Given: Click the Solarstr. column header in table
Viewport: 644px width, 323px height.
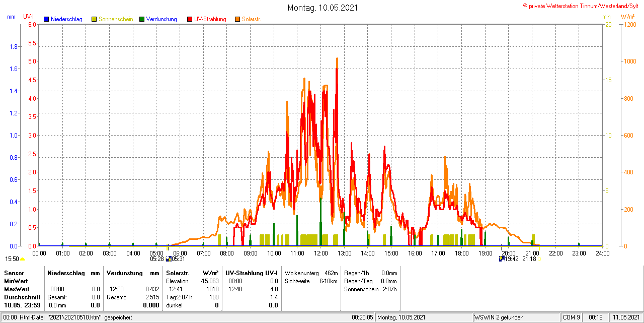Looking at the screenshot, I should (178, 273).
